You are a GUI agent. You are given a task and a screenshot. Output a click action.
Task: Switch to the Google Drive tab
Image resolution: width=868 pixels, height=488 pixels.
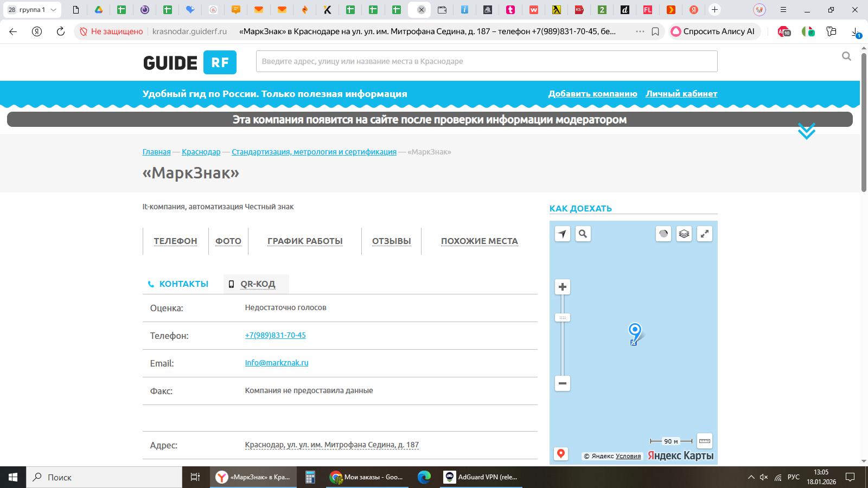[99, 10]
